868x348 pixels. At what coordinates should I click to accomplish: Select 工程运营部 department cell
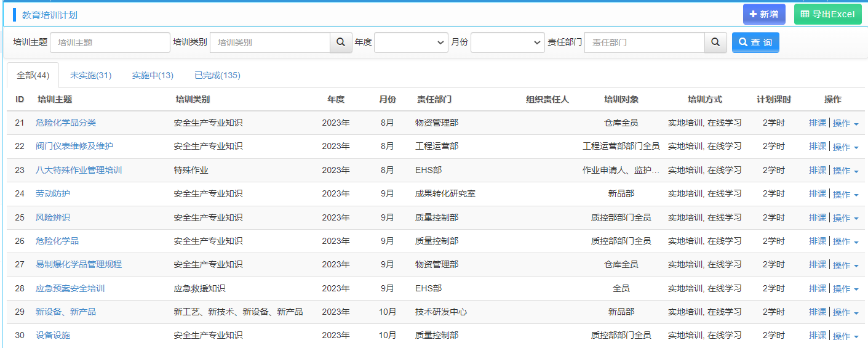(437, 146)
